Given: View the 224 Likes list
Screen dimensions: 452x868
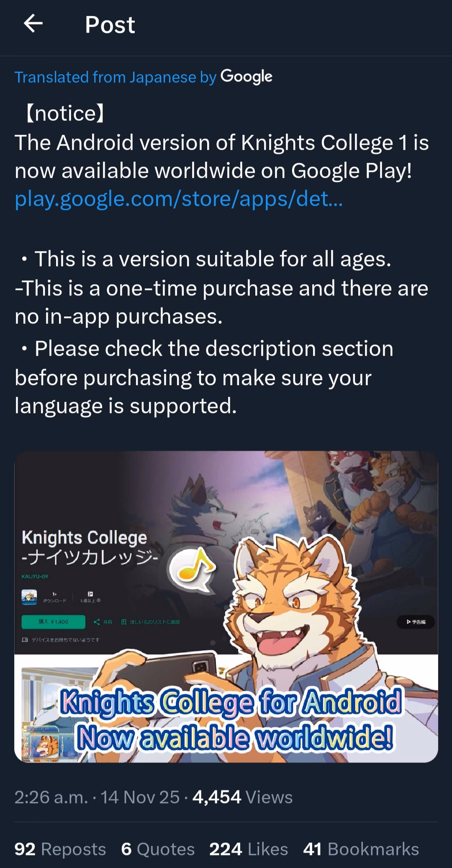Looking at the screenshot, I should (249, 849).
